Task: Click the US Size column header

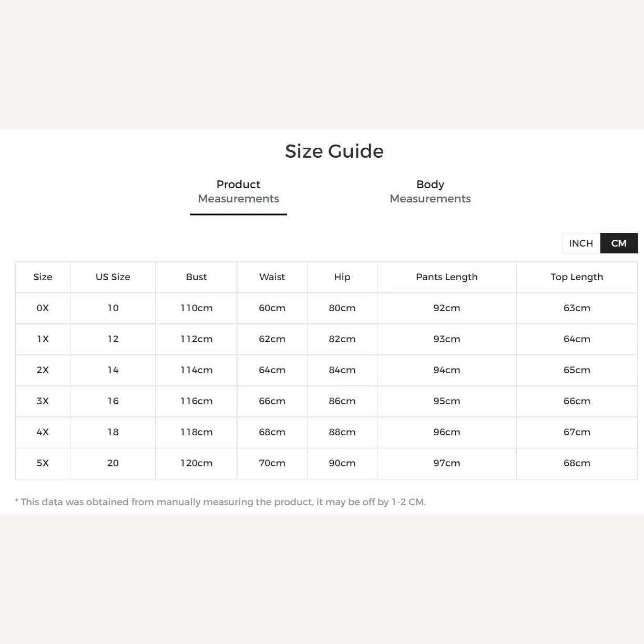Action: 113,277
